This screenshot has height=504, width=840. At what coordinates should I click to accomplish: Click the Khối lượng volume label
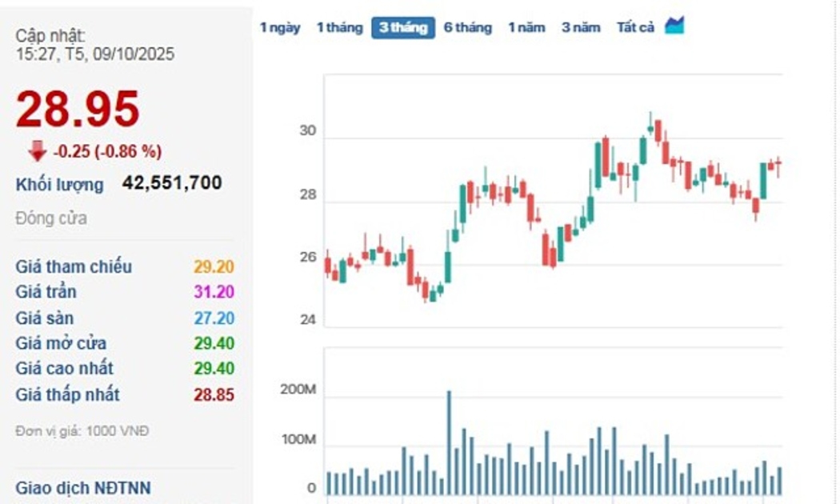(59, 185)
